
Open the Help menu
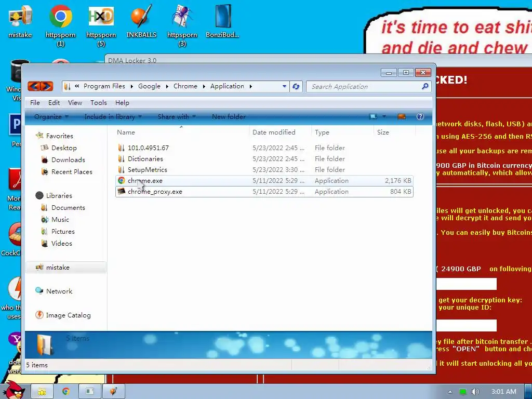[x=122, y=103]
